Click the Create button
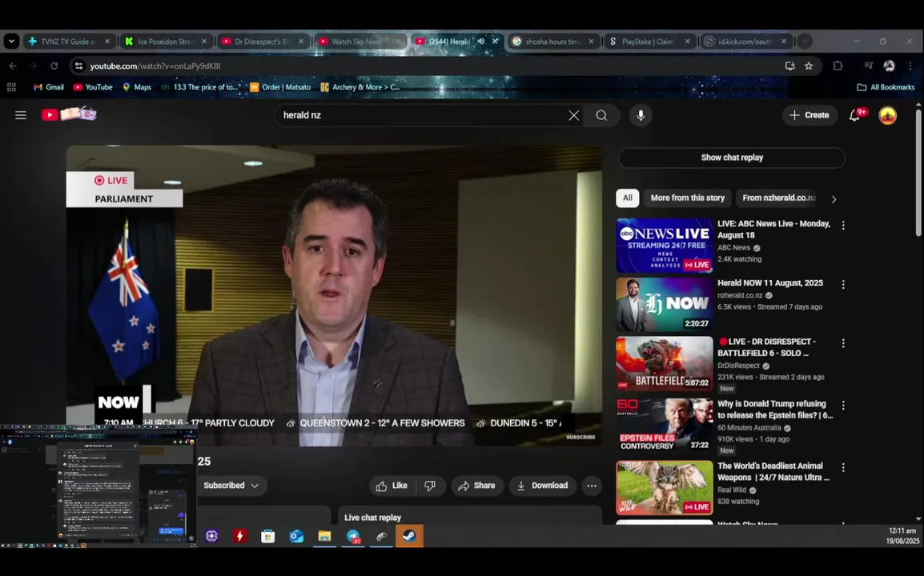 [x=810, y=115]
